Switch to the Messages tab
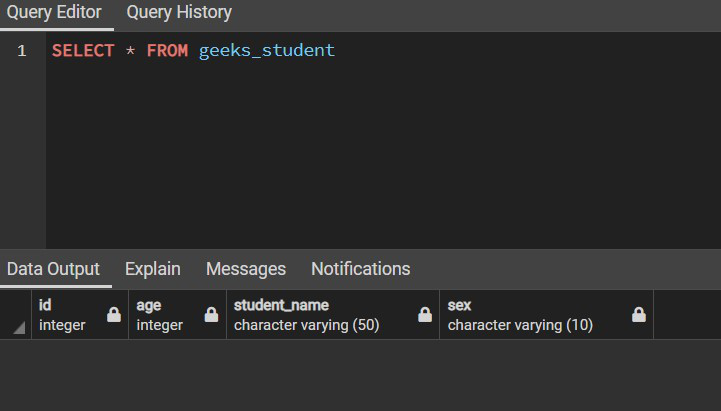 (x=246, y=269)
